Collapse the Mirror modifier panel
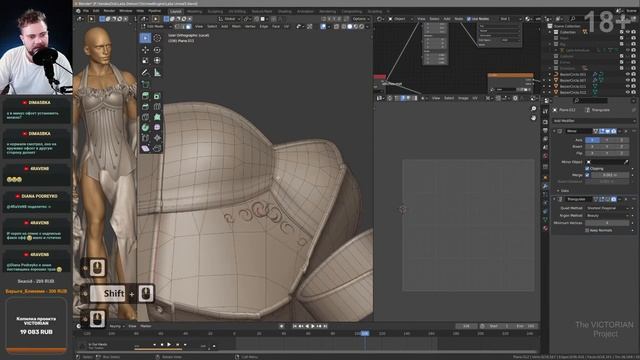Viewport: 640px width, 360px height. [x=554, y=131]
